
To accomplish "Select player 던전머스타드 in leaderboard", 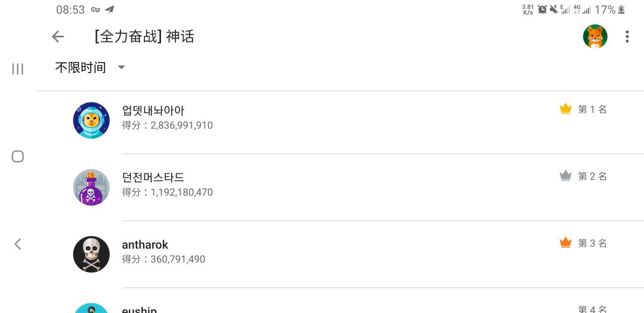I will pyautogui.click(x=153, y=178).
